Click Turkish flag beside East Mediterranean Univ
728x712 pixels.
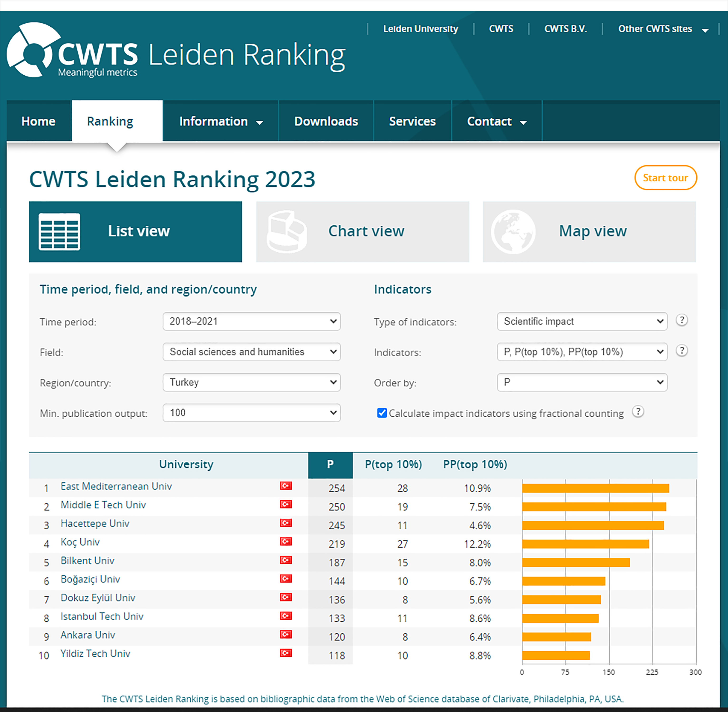pos(286,486)
